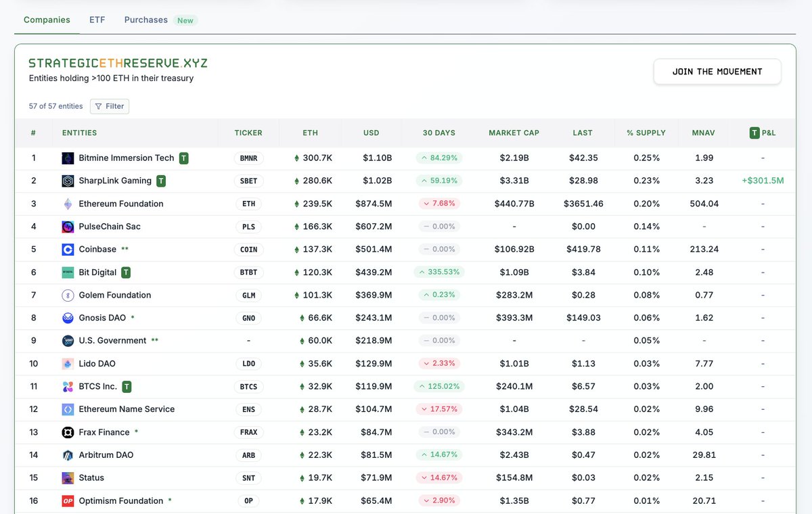Image resolution: width=812 pixels, height=514 pixels.
Task: Click the +$301.5M P&L value
Action: (763, 181)
